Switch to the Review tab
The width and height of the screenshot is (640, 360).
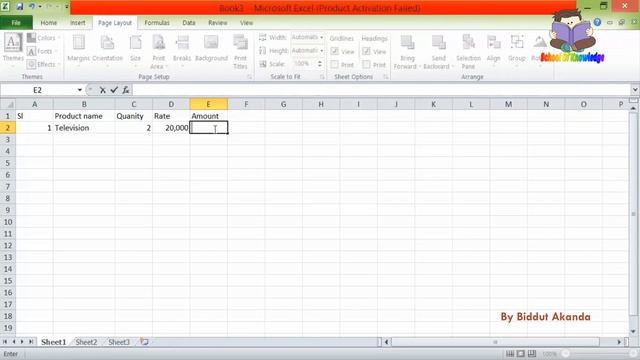point(218,23)
